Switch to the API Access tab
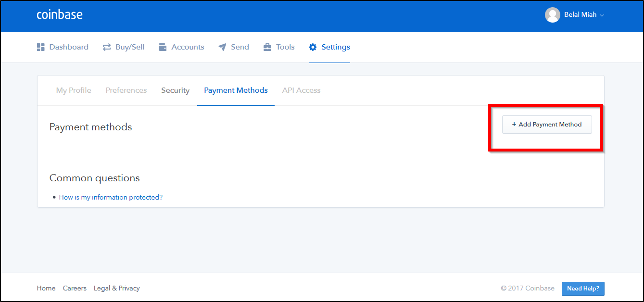 coord(301,90)
